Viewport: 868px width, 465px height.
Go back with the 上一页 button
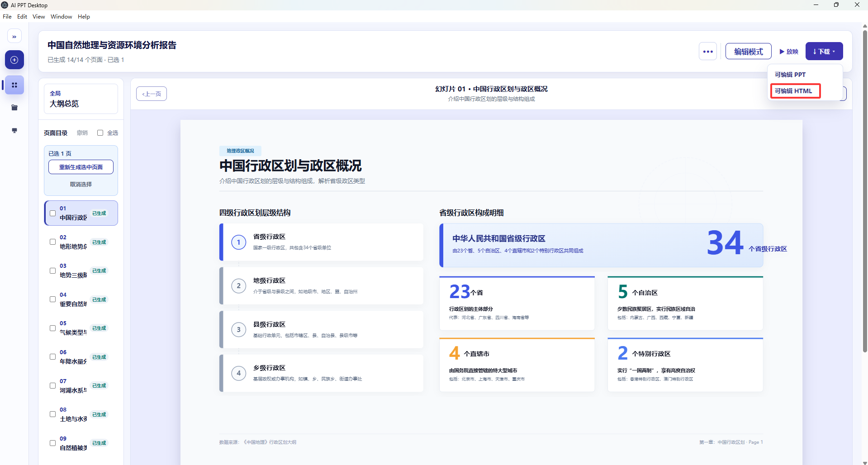point(152,94)
